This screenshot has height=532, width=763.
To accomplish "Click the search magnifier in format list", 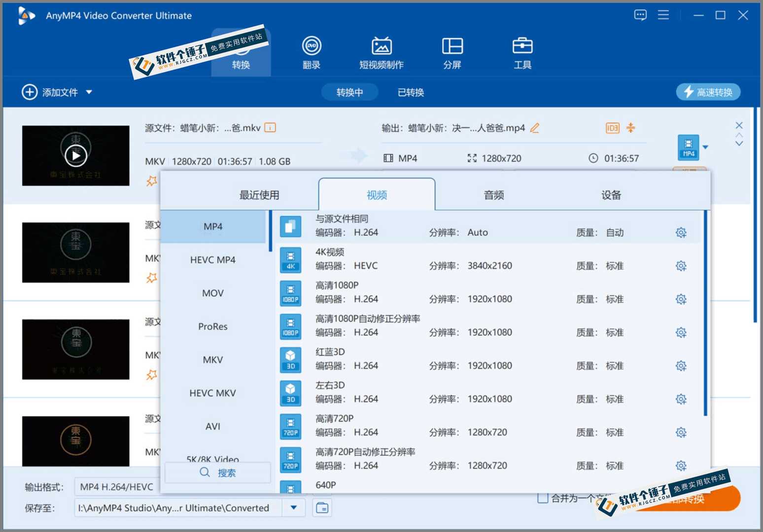I will coord(205,472).
